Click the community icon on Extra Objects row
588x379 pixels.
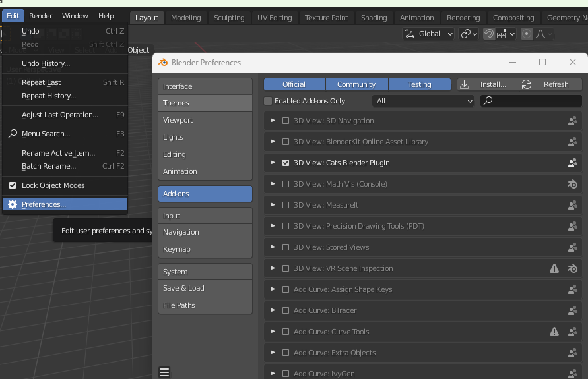click(x=572, y=353)
